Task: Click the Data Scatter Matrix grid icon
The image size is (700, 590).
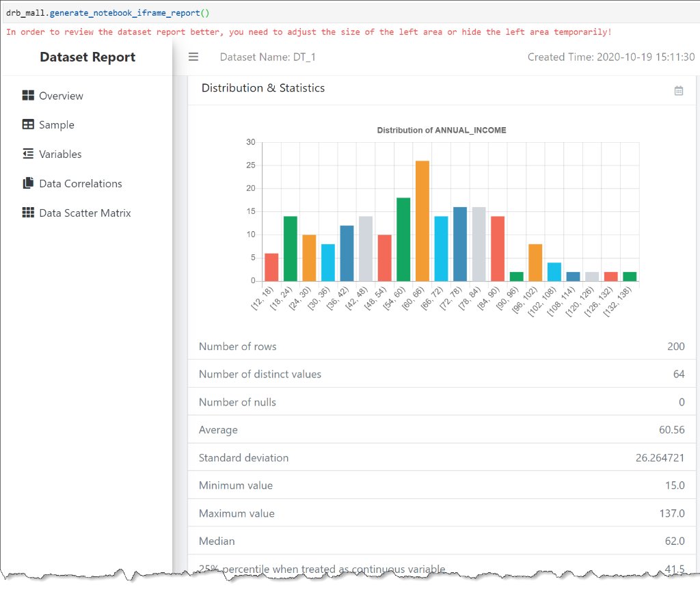Action: coord(28,213)
